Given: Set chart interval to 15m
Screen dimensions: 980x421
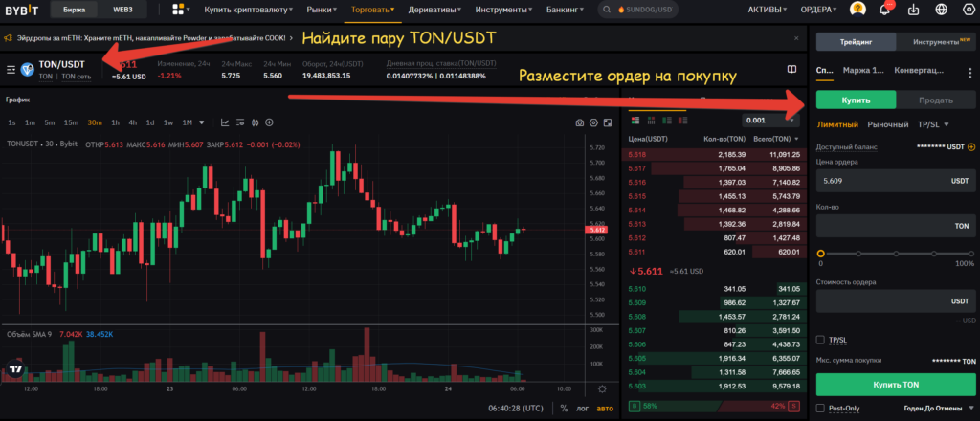Looking at the screenshot, I should coord(71,122).
